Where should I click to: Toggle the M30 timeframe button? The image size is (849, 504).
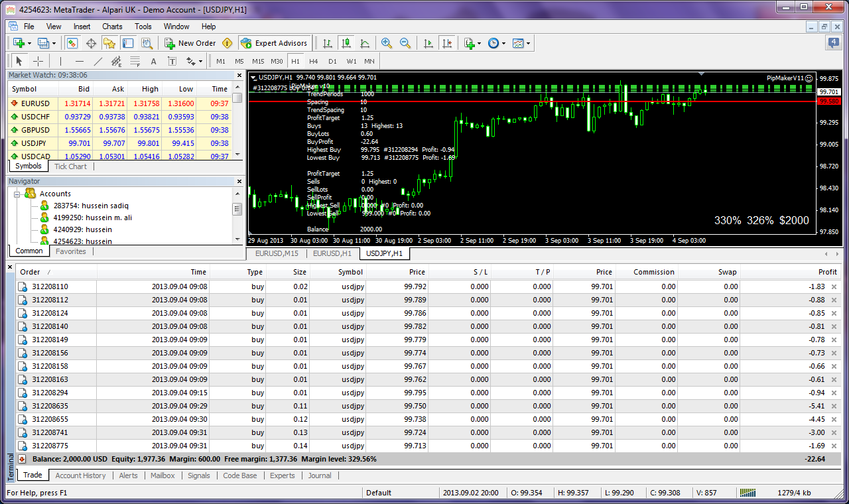coord(277,61)
